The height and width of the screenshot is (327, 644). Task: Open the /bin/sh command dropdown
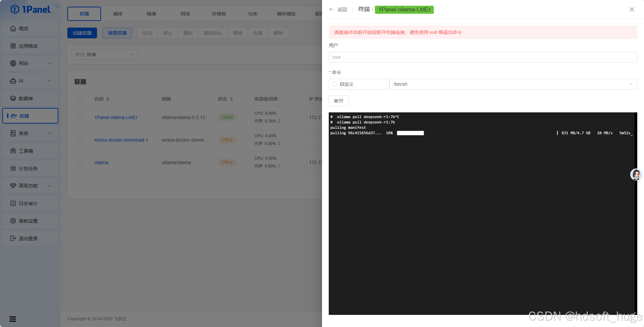(513, 84)
